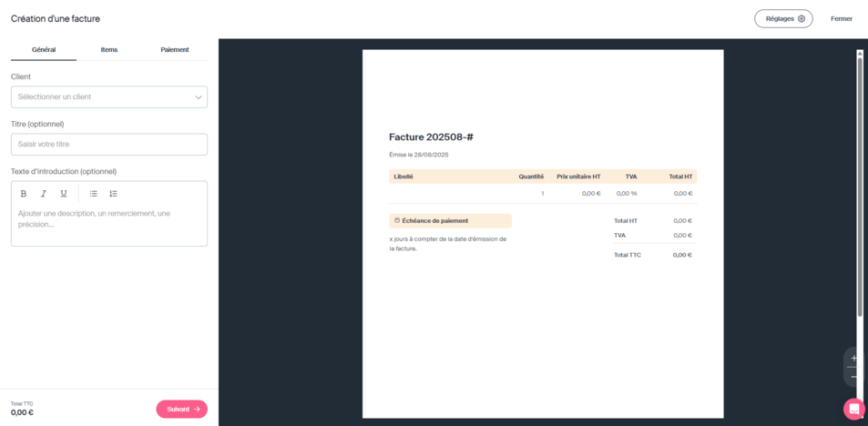Click the 'Facture 202508-#' heading

pos(431,137)
